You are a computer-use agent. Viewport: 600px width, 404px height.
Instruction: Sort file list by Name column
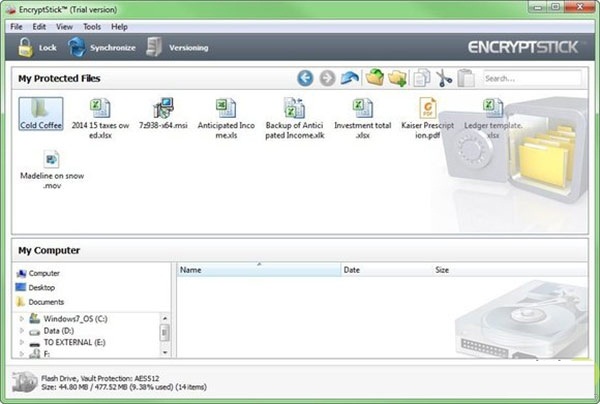pos(258,270)
